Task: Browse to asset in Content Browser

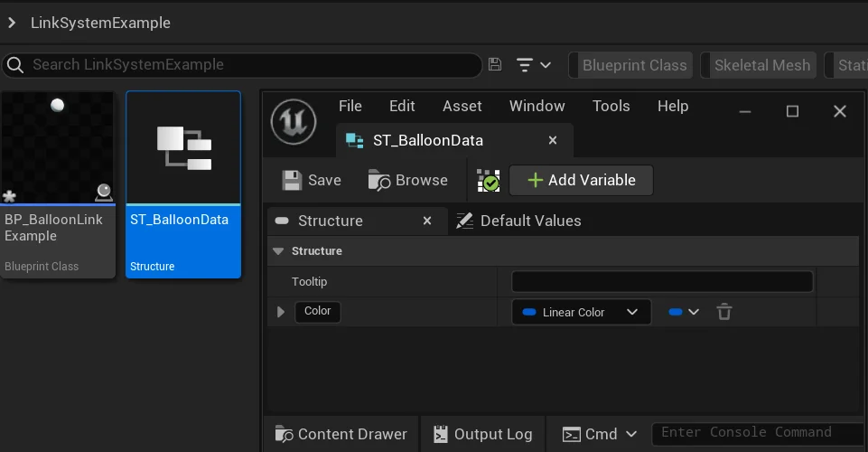Action: 408,180
